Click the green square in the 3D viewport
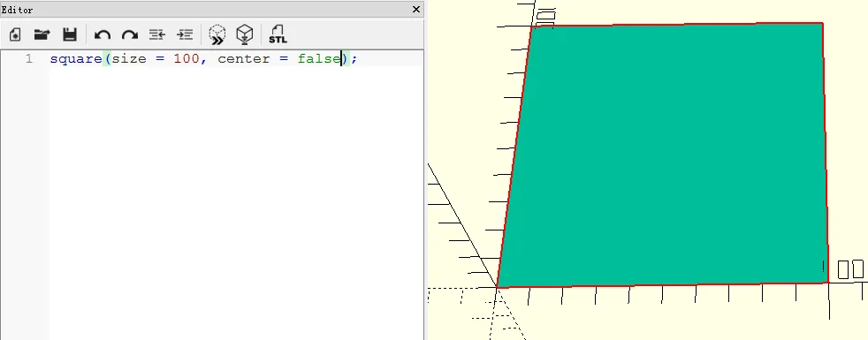Image resolution: width=868 pixels, height=340 pixels. tap(665, 155)
